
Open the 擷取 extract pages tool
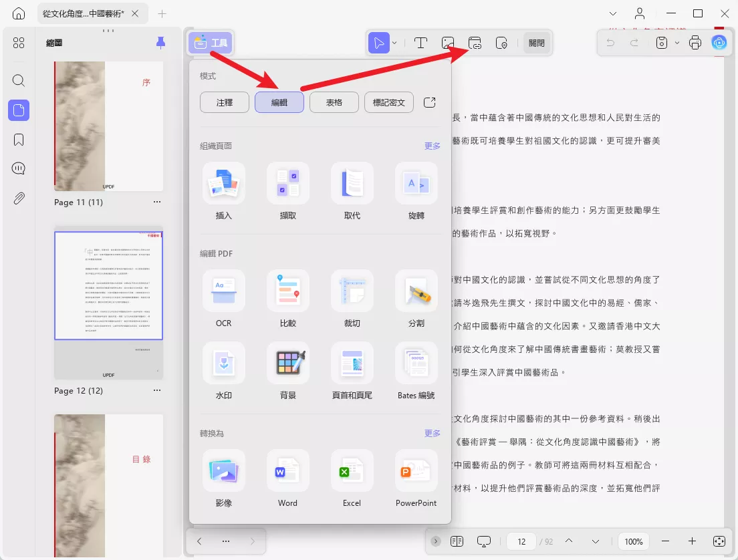[x=287, y=192]
